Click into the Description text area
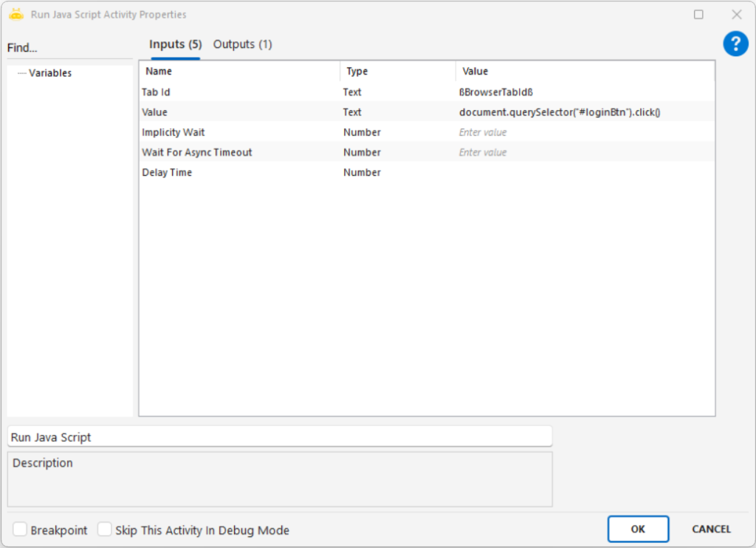The height and width of the screenshot is (548, 756). click(279, 480)
